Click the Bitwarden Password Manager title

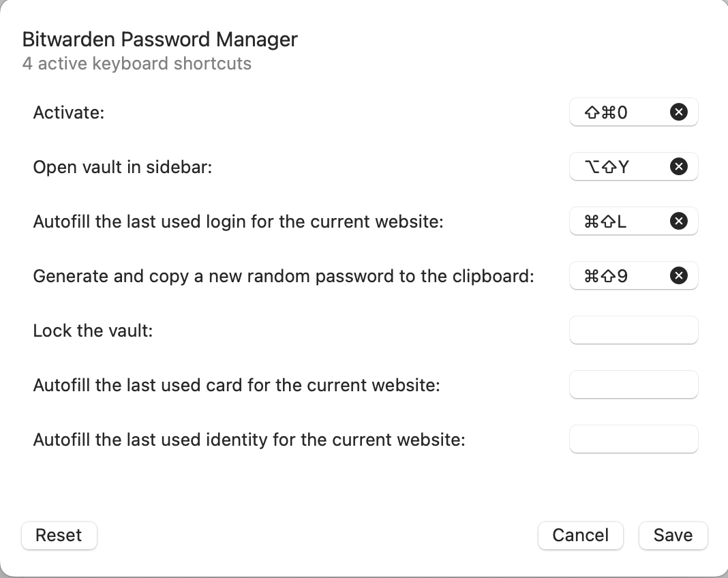pos(160,40)
